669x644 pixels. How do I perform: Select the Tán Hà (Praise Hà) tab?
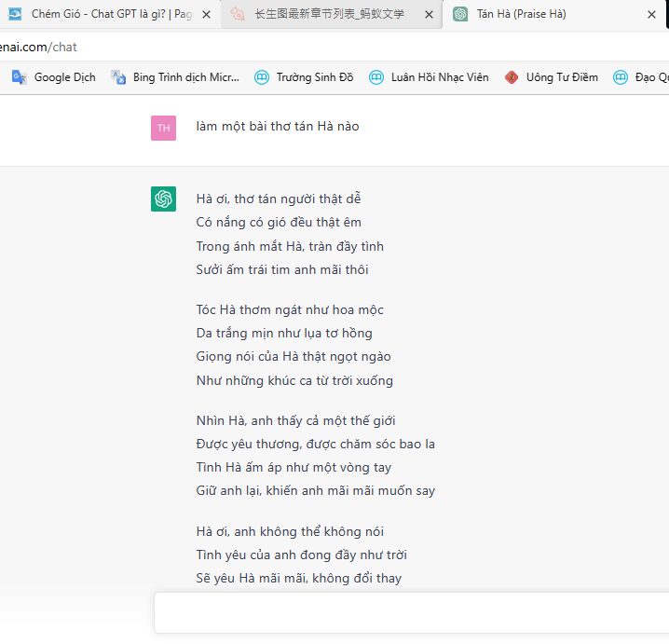click(540, 15)
